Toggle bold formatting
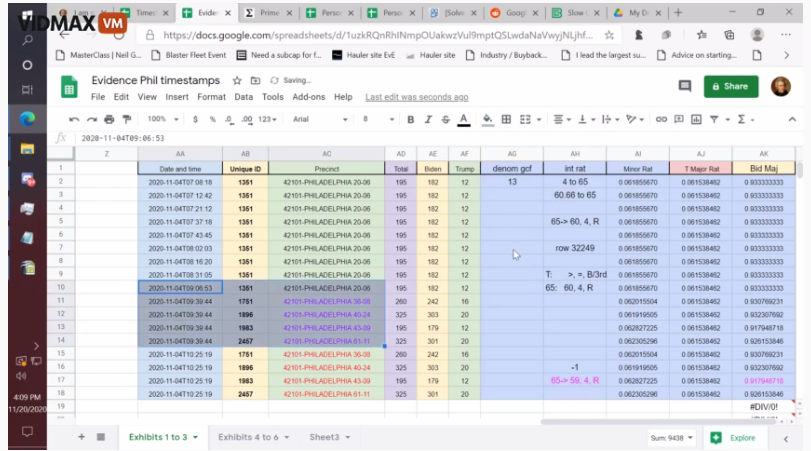 pos(411,119)
